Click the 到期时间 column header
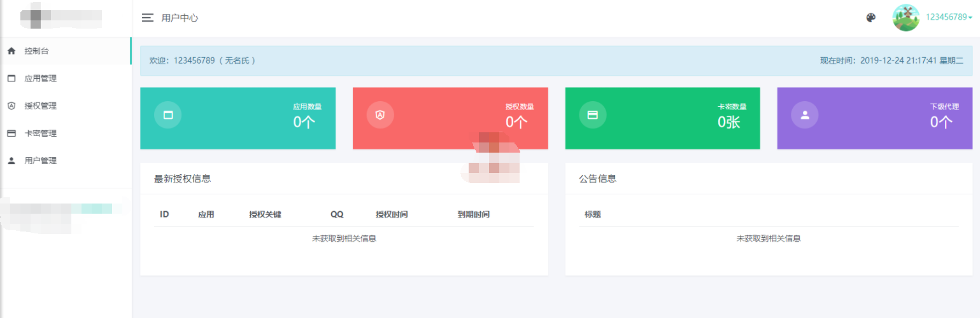Viewport: 980px width, 318px height. [x=473, y=214]
